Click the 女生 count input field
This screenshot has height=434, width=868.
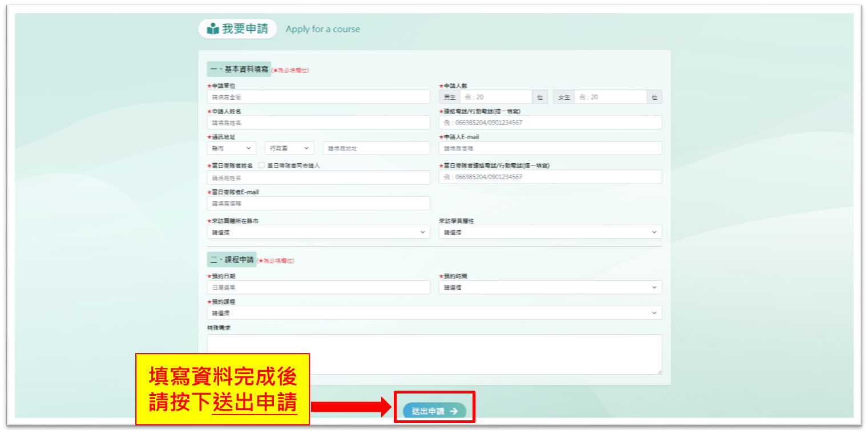[x=611, y=97]
